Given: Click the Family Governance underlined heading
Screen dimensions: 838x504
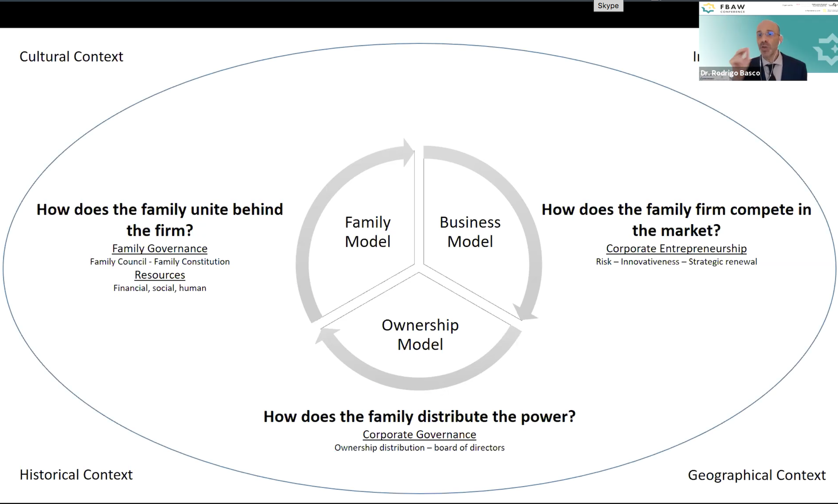Looking at the screenshot, I should coord(160,248).
